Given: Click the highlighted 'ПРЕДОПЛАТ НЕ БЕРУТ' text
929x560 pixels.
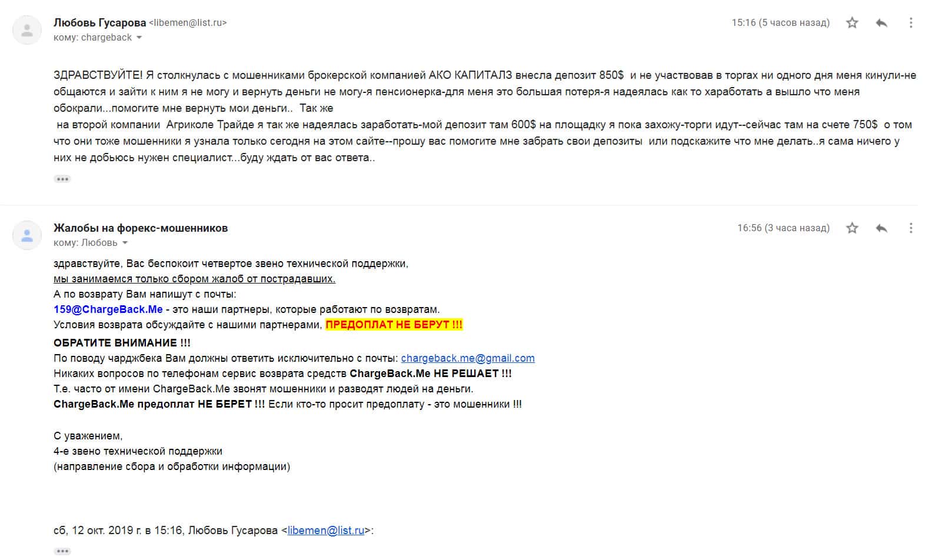Looking at the screenshot, I should (x=394, y=325).
